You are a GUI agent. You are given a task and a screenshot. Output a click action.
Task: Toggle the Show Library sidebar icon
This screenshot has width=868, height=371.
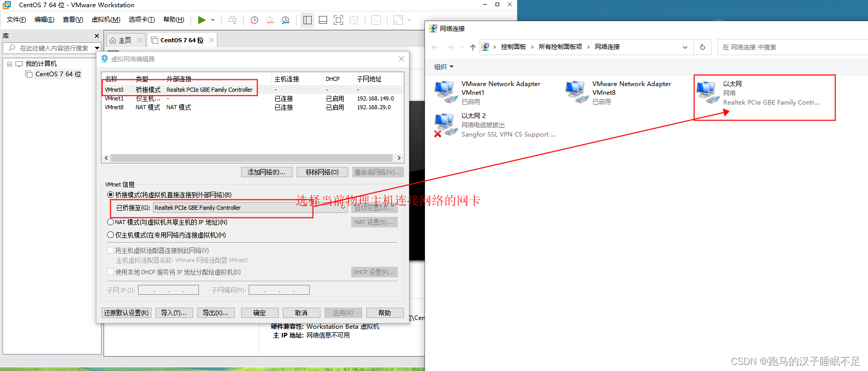click(308, 20)
